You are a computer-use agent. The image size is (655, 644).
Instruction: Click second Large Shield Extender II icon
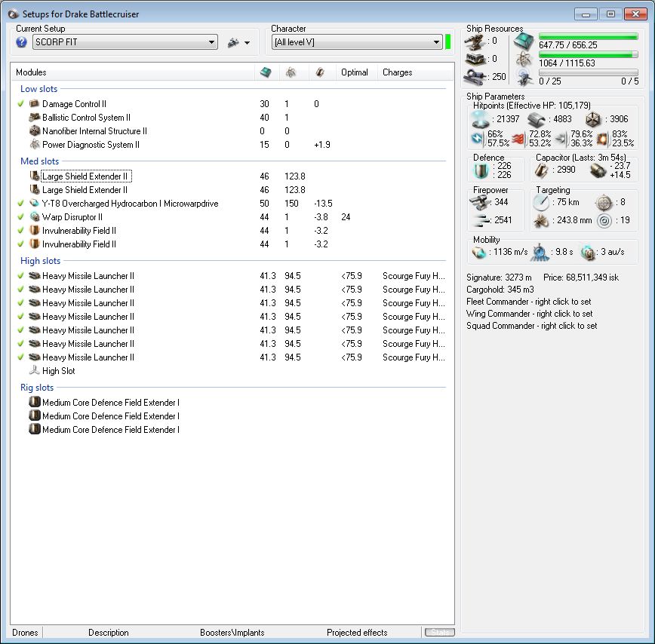pyautogui.click(x=35, y=190)
